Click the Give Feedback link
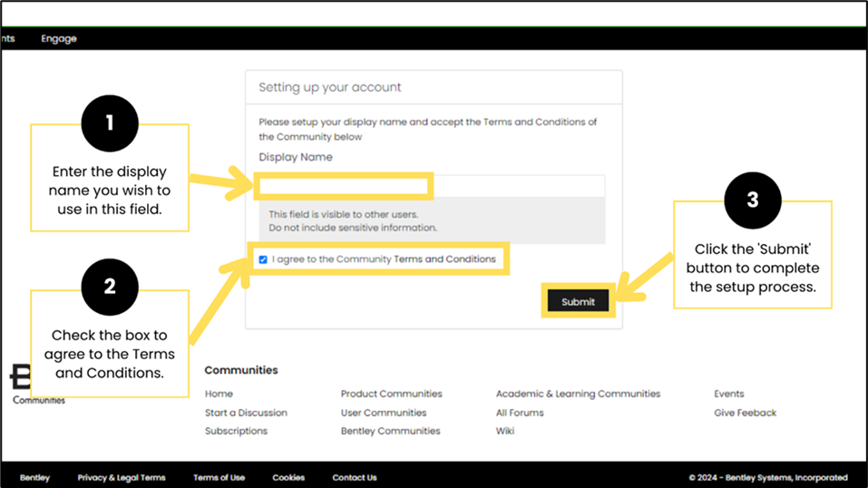Screen dimensions: 868x488 [x=745, y=413]
